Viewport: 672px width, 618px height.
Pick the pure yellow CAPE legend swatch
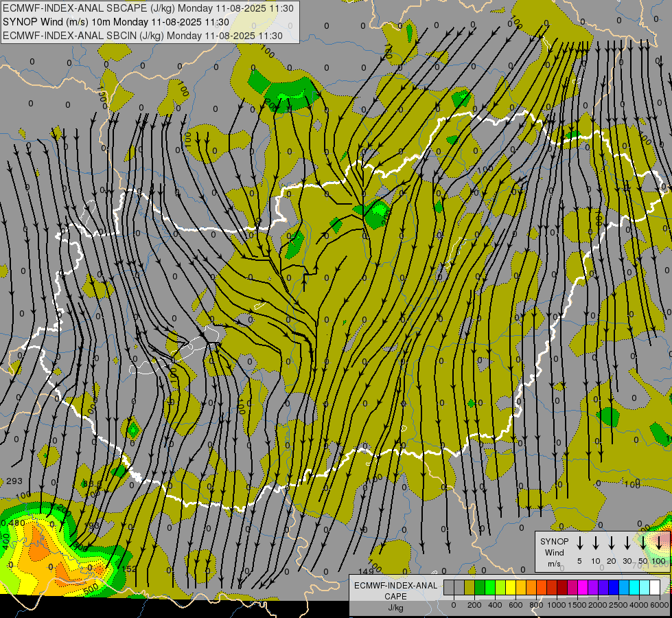[511, 587]
